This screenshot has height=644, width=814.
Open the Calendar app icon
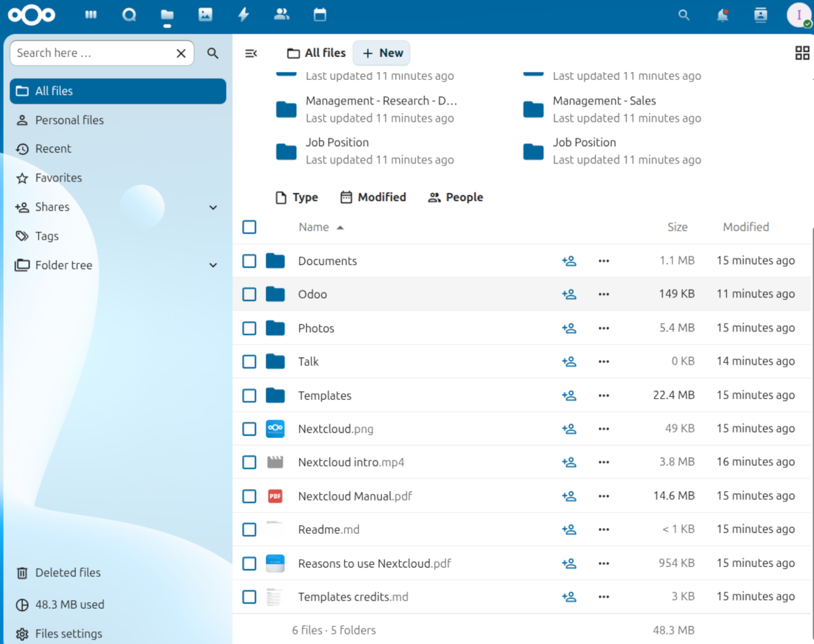click(320, 14)
